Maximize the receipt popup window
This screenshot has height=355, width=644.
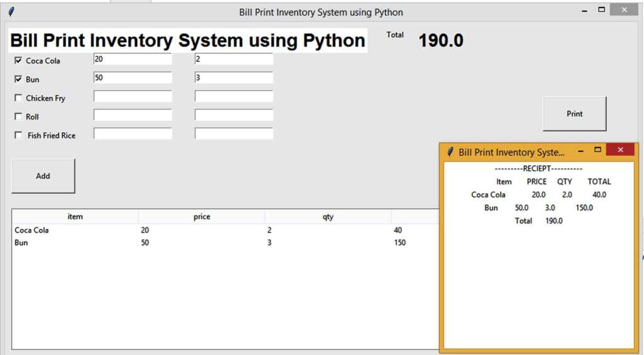598,150
